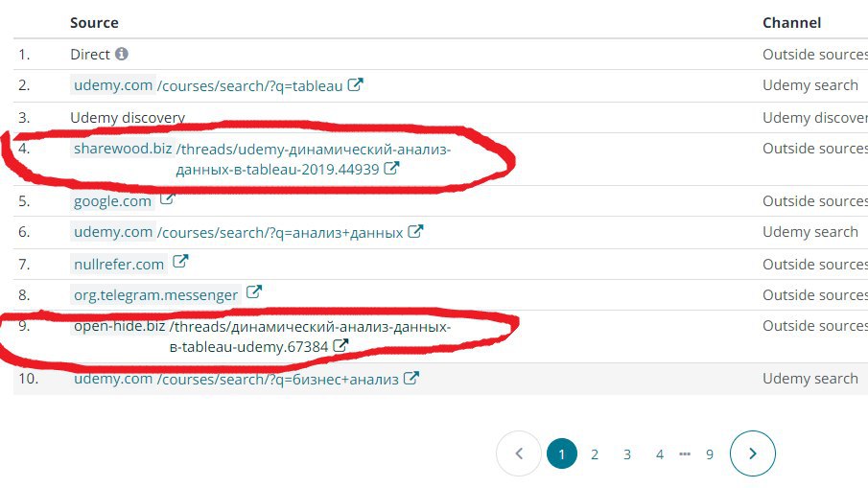Open external link icon for org.telegram.messenger

pos(253,291)
